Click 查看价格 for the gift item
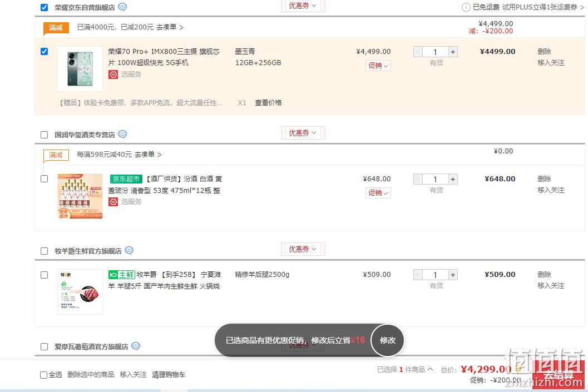Viewport: 588px width, 392px height. 268,103
